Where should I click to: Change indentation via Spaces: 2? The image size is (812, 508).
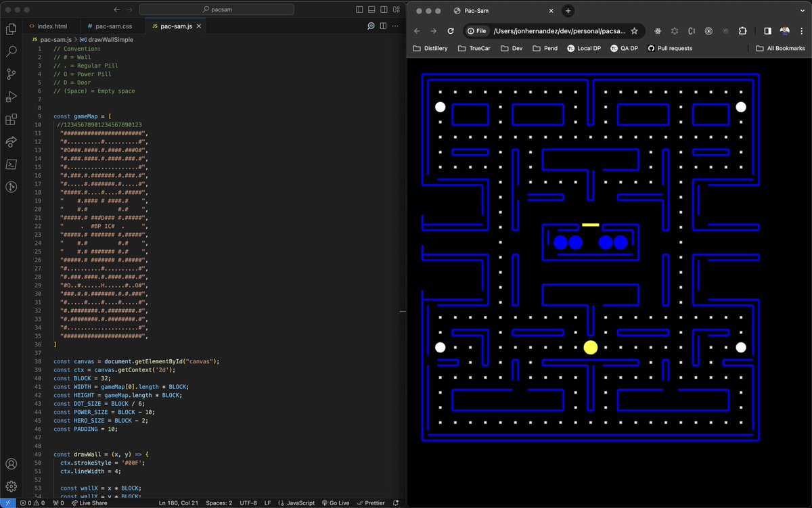point(219,503)
